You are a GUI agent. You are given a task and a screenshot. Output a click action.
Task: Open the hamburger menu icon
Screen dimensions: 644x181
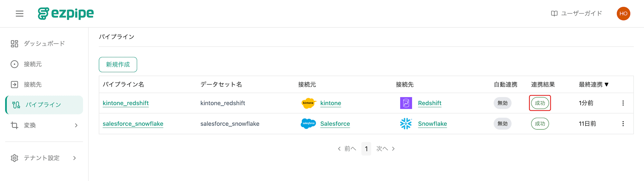pos(20,14)
